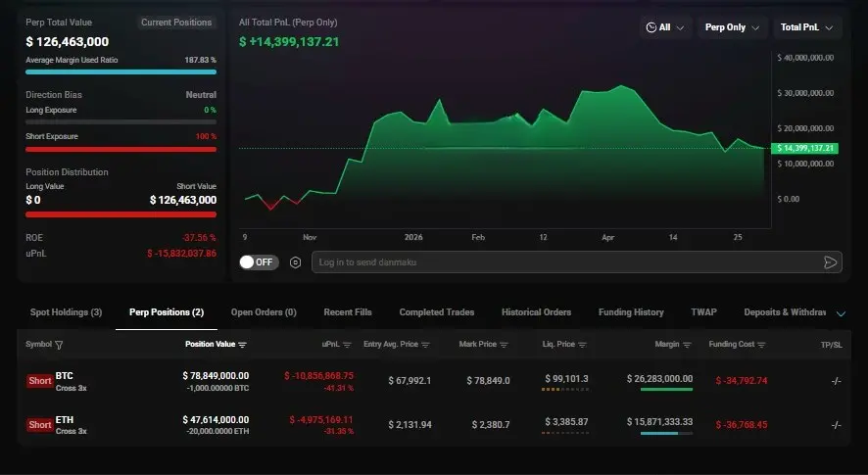Click BTC margin $26,283,000.00
Screen dimensions: 868x475
tap(660, 379)
